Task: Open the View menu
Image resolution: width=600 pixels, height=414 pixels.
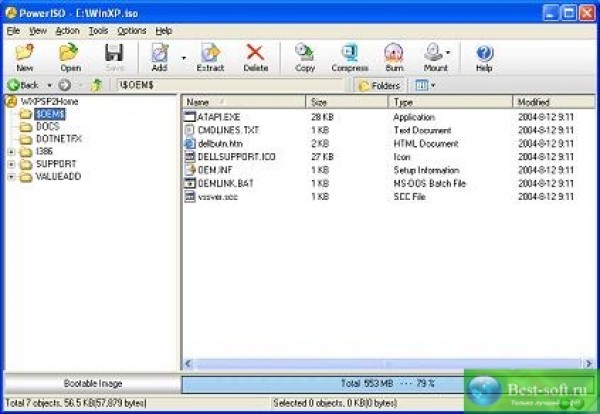Action: tap(38, 31)
